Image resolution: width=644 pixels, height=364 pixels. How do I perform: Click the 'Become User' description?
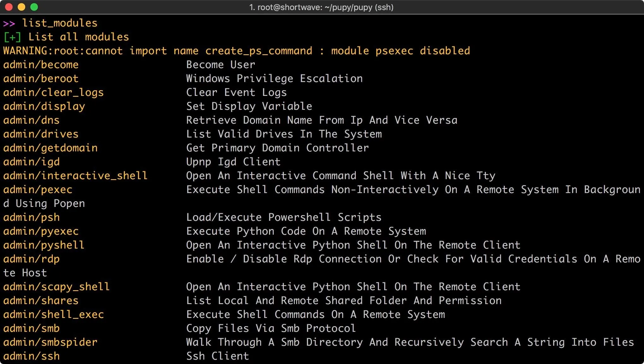click(221, 65)
